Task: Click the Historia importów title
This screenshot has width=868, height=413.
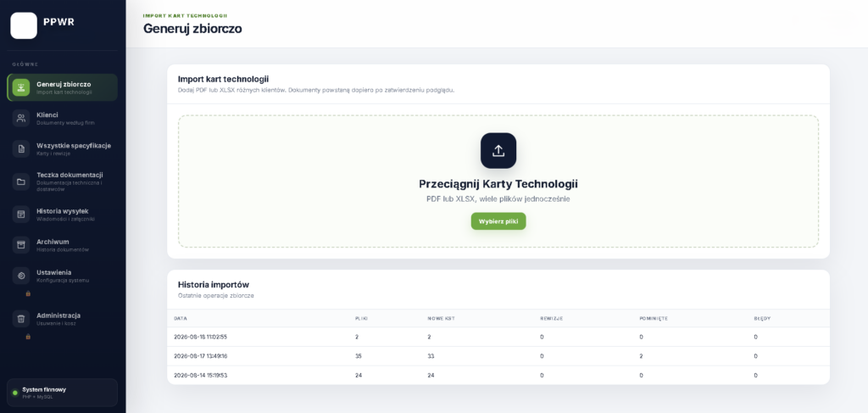Action: (214, 285)
